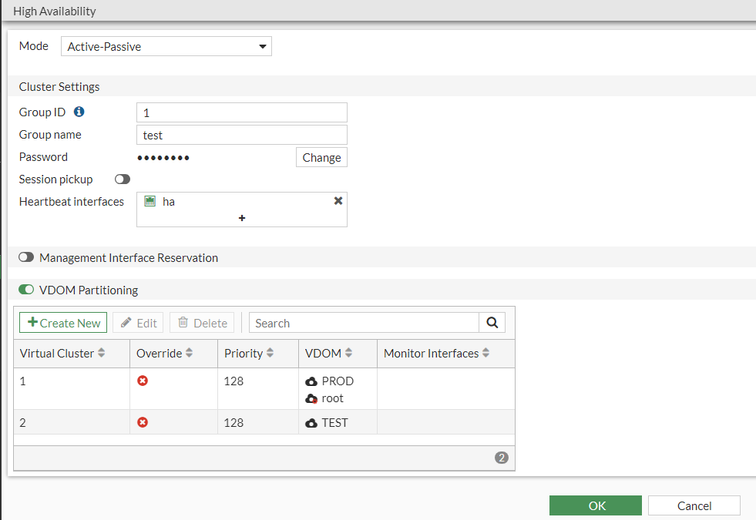Viewport: 756px width, 520px height.
Task: Click the search magnifier icon
Action: 492,323
